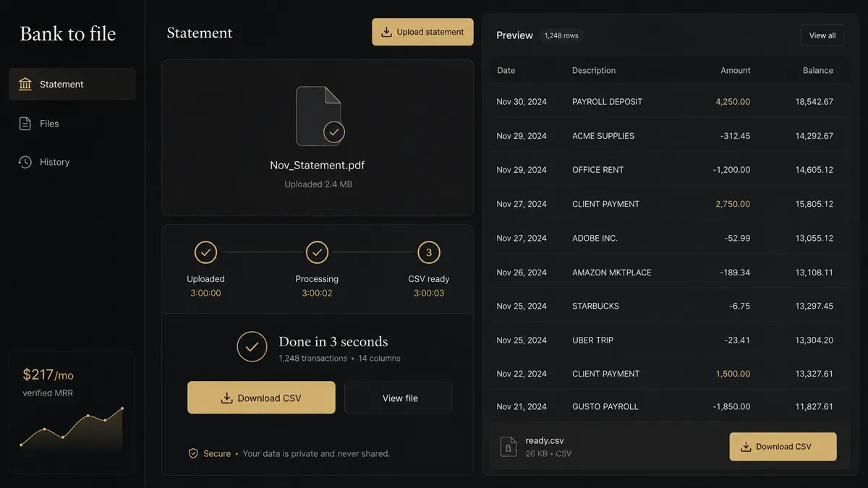Click the ready.csv file name
The image size is (868, 488).
pyautogui.click(x=545, y=440)
